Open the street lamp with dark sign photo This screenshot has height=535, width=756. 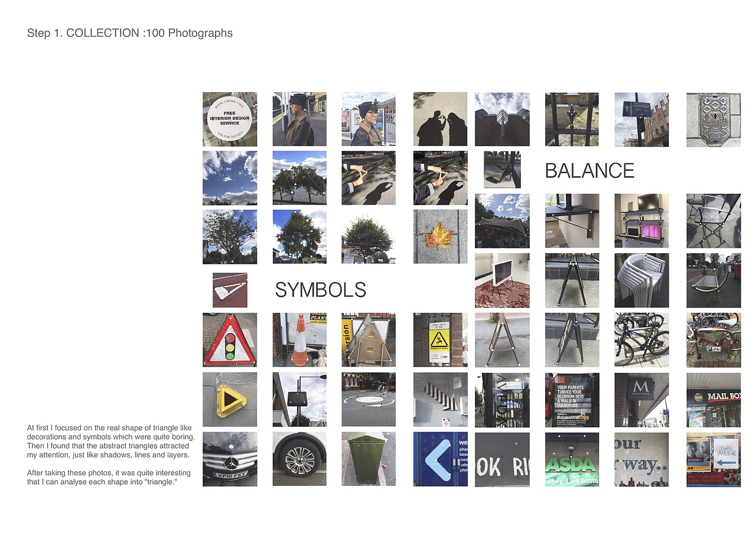[299, 400]
